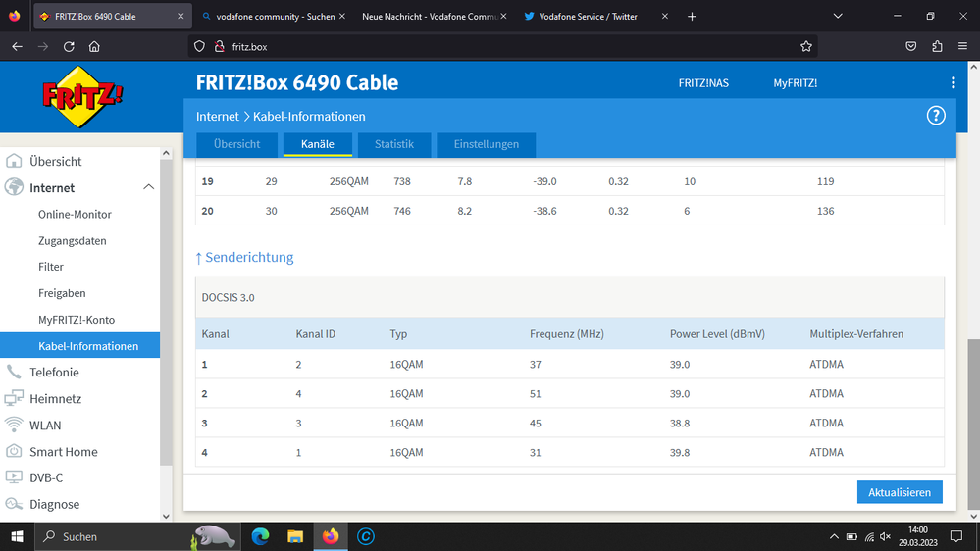This screenshot has height=551, width=980.
Task: Close the FRITZ!Box 6490 Cable tab
Action: pos(181,17)
